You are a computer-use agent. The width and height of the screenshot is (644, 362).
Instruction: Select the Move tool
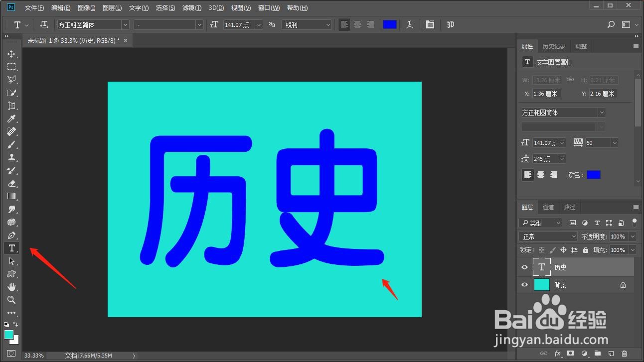[11, 54]
